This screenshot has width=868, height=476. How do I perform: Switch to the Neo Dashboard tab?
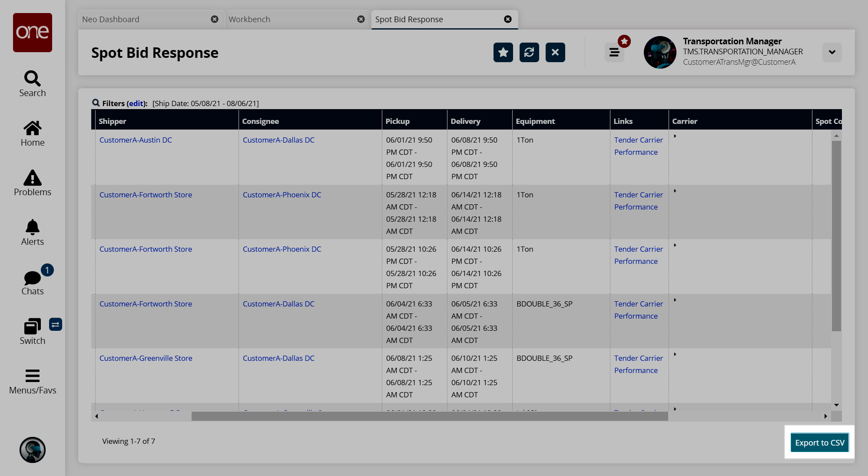point(111,20)
